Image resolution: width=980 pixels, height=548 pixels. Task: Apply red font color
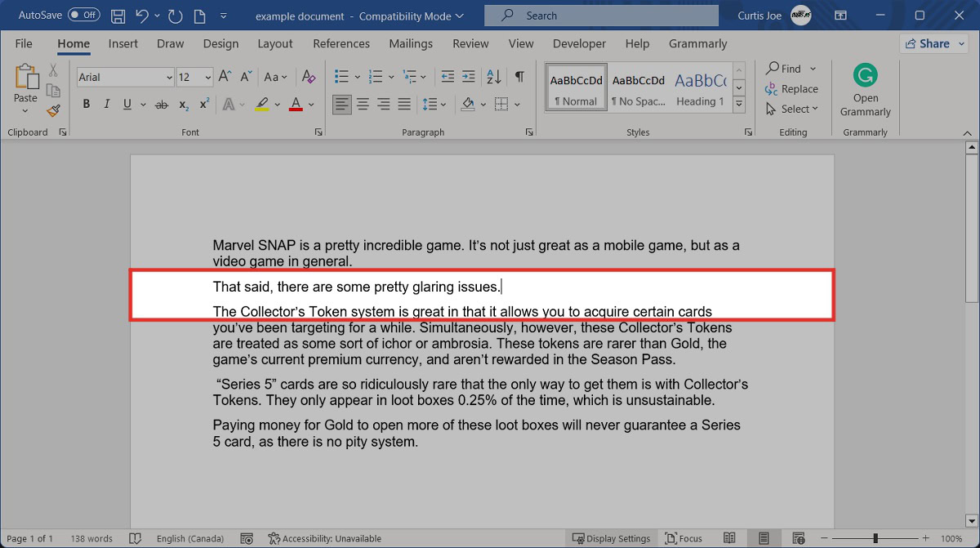point(296,105)
